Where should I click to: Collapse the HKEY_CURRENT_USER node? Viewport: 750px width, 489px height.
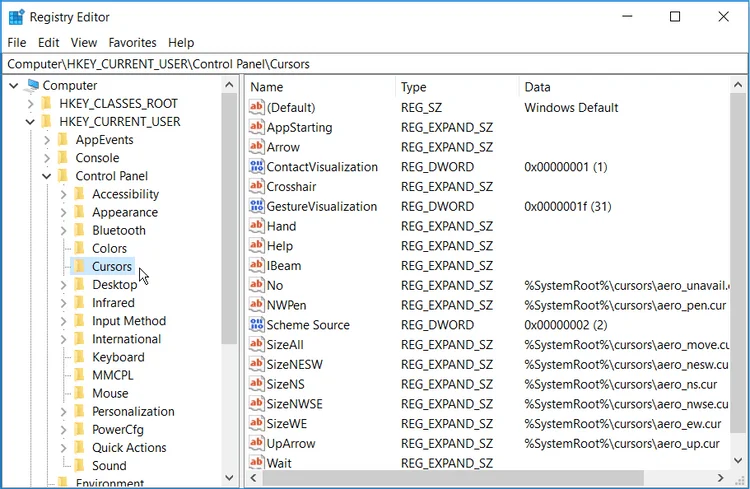point(30,122)
